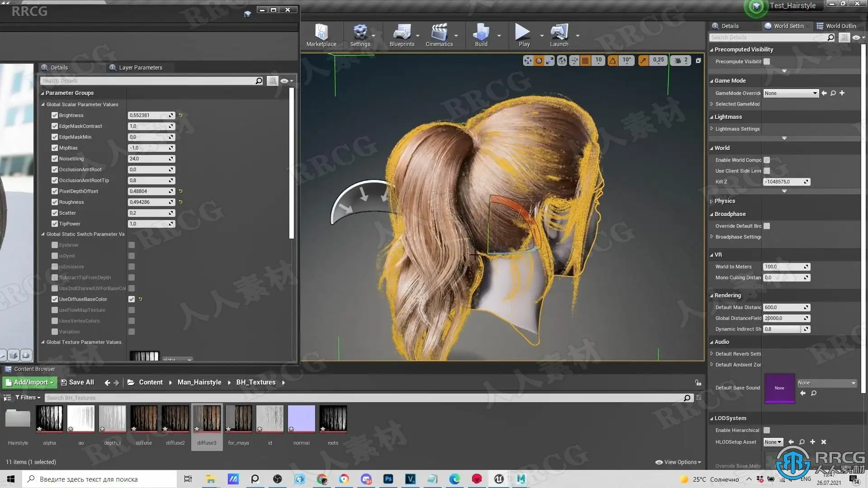Uncheck the Brightness parameter checkbox

coord(55,115)
